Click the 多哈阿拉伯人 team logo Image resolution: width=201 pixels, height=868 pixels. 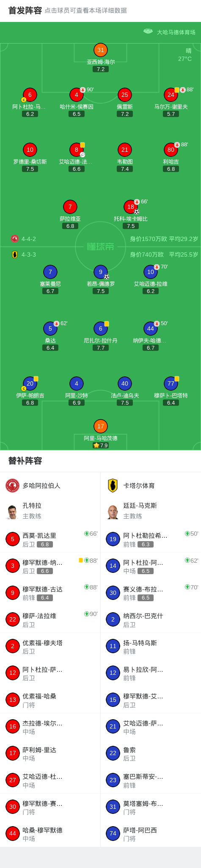13,485
